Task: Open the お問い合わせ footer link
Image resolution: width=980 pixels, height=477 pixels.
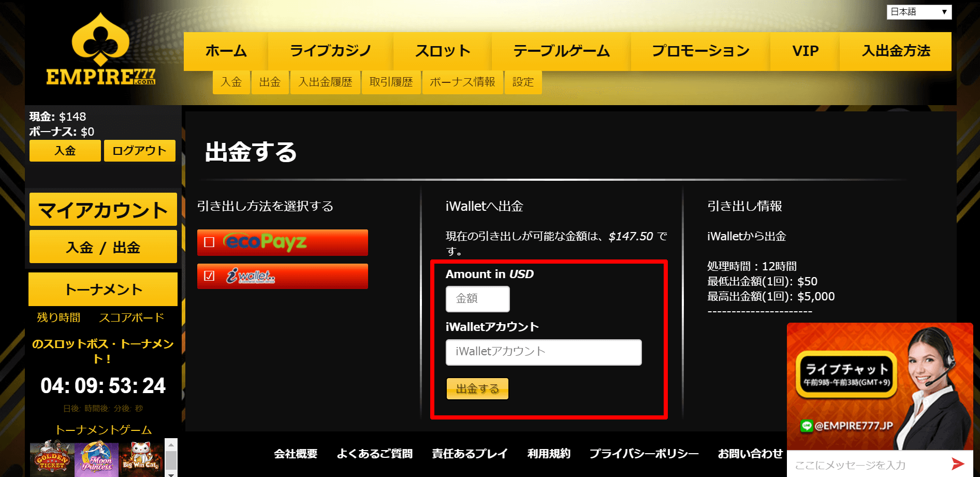Action: 750,454
